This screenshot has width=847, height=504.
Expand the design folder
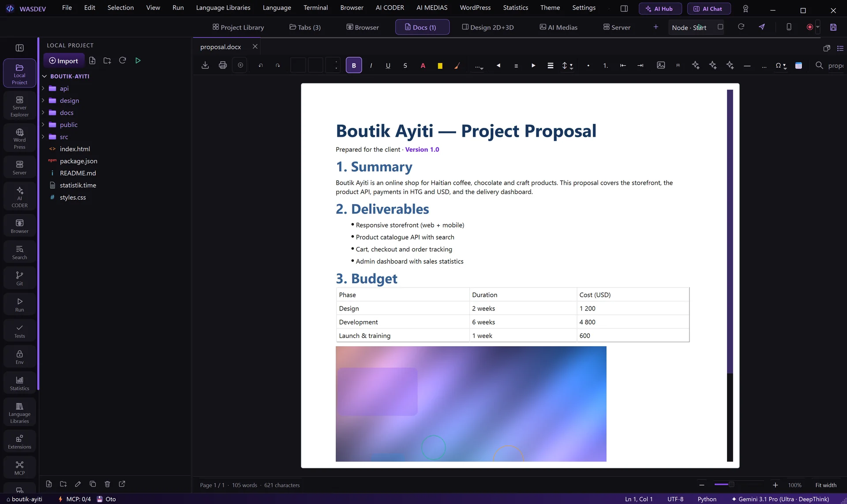[x=43, y=101]
